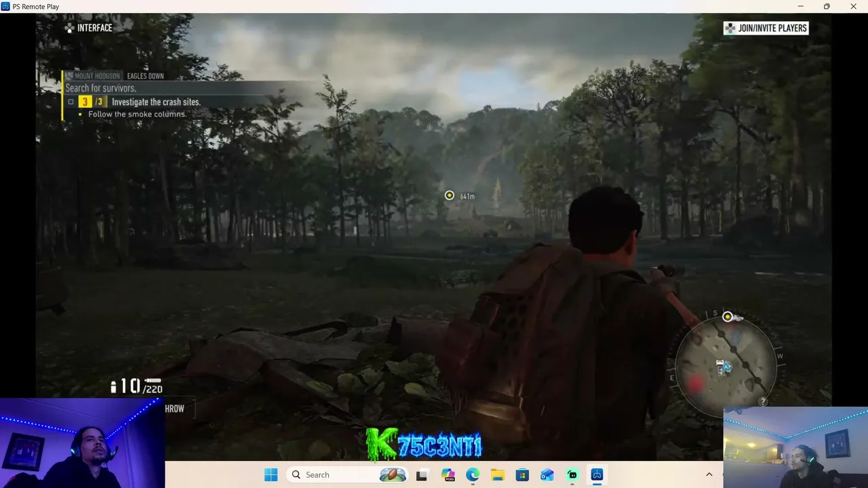The height and width of the screenshot is (488, 868).
Task: Open Outlook from the taskbar
Action: 547,474
